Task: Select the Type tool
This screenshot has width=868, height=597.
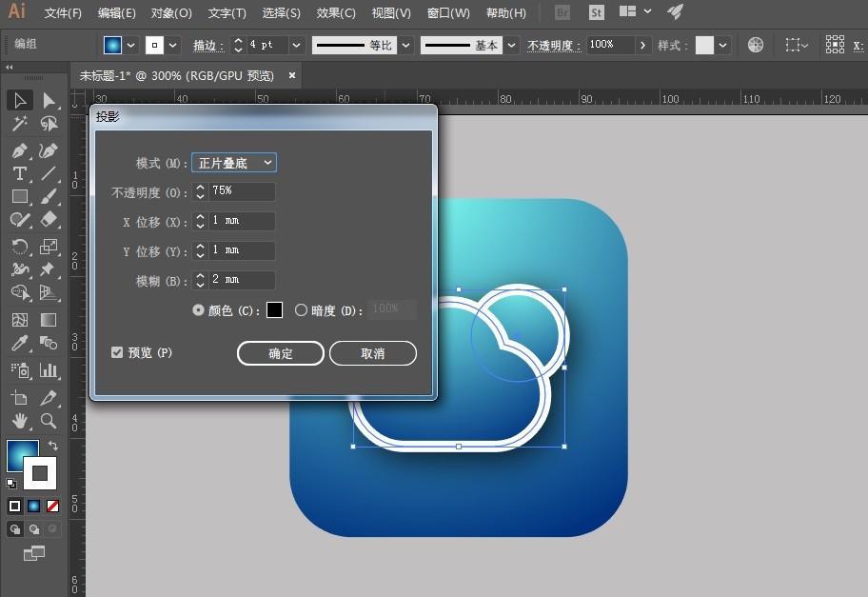Action: pyautogui.click(x=20, y=174)
